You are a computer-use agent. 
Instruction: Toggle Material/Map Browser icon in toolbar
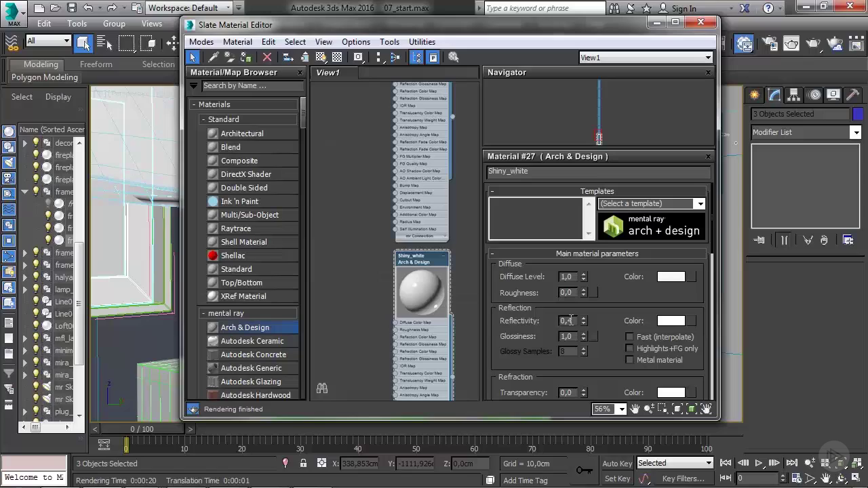coord(416,58)
